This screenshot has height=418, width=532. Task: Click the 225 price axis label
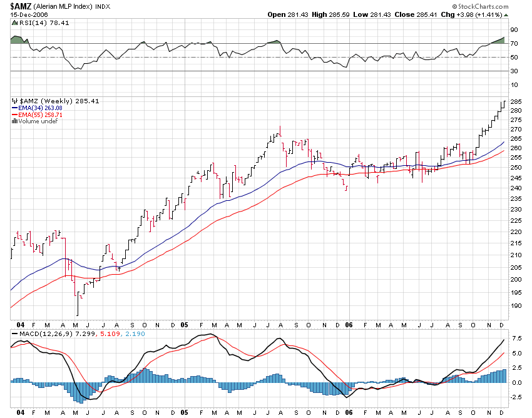click(x=516, y=220)
